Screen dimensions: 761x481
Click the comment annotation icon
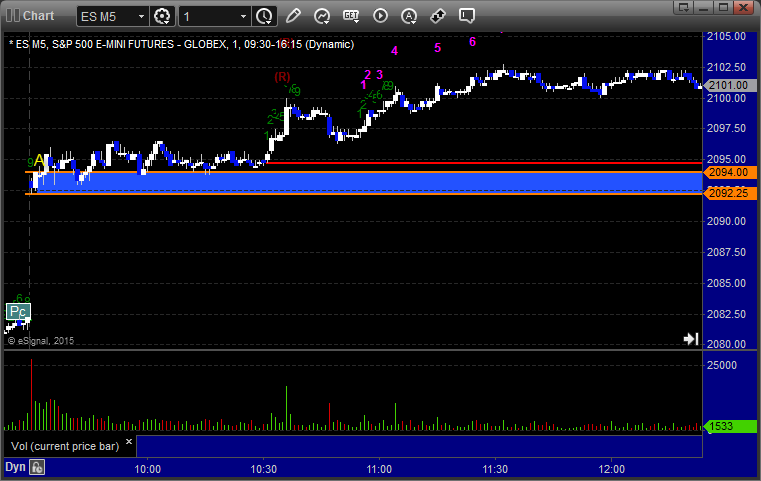[467, 16]
